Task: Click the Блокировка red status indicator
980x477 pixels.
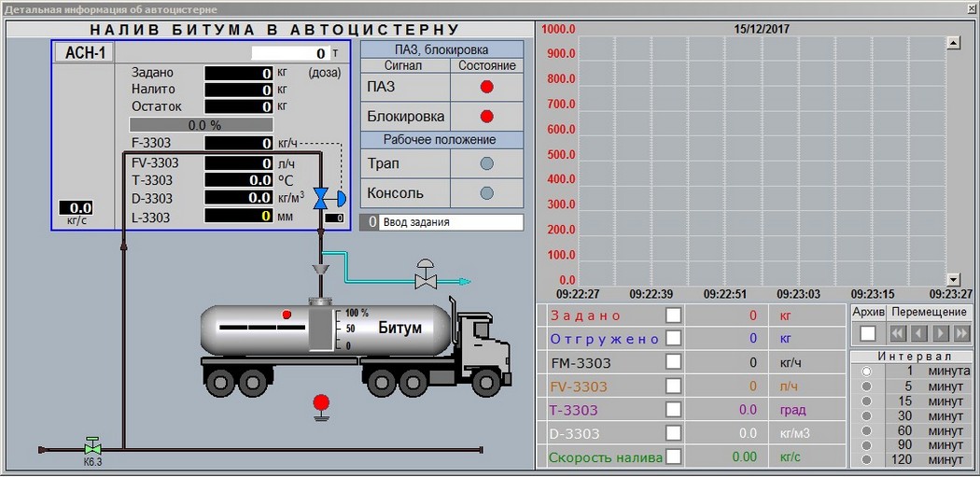Action: pyautogui.click(x=487, y=117)
